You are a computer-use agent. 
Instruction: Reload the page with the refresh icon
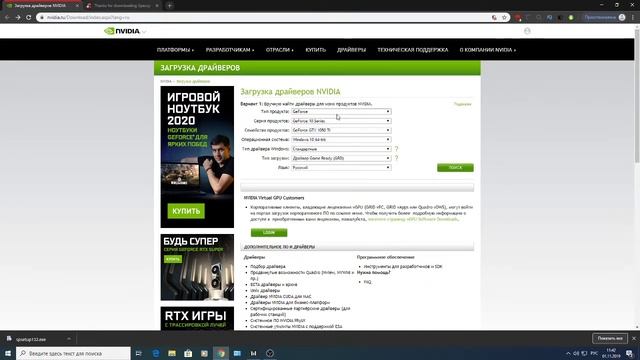[29, 18]
